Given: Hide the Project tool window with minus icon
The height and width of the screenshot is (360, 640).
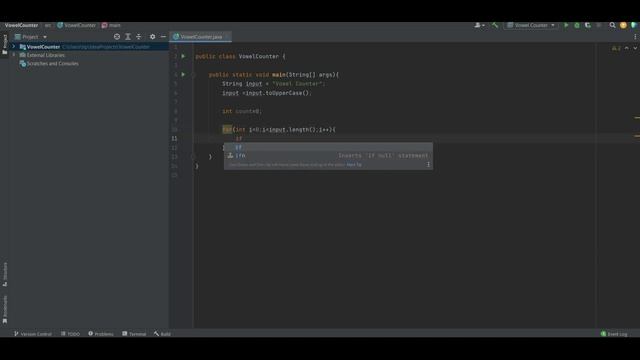Looking at the screenshot, I should [163, 37].
